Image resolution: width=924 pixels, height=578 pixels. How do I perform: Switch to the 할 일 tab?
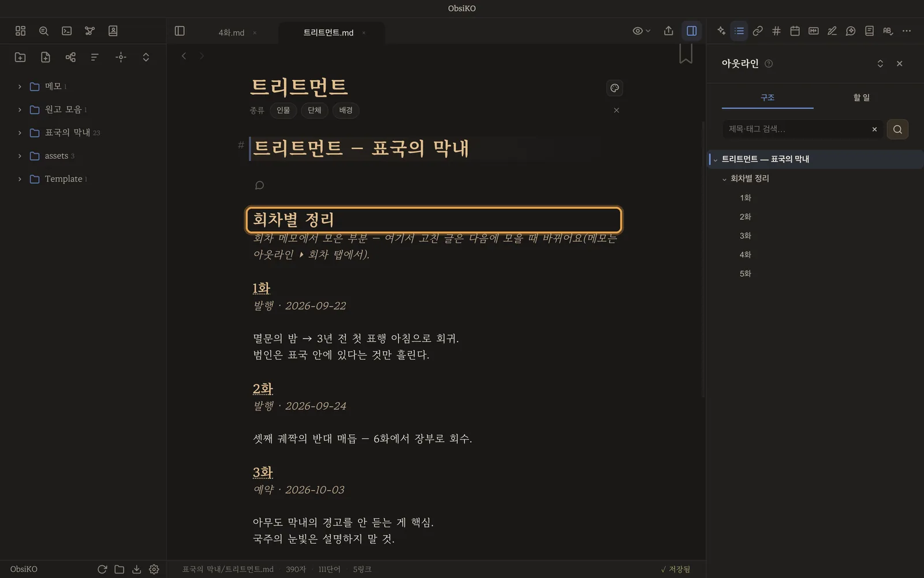coord(861,97)
